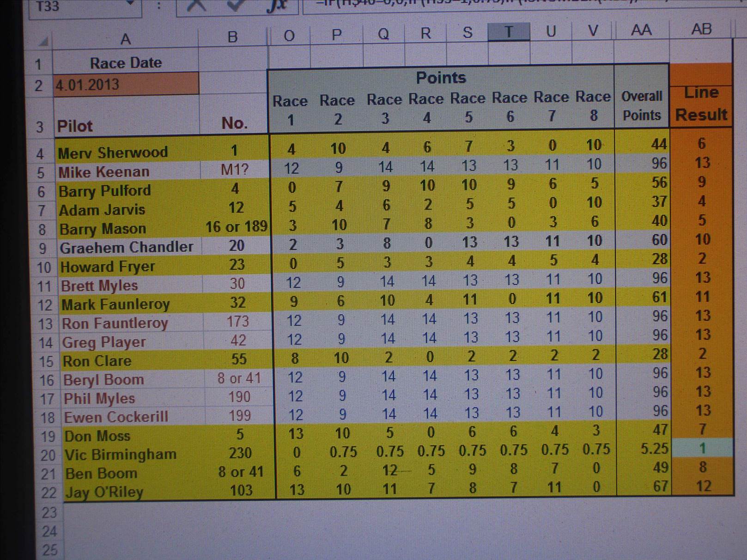Click the Select All corner triangle
This screenshot has width=747, height=560.
[x=43, y=42]
